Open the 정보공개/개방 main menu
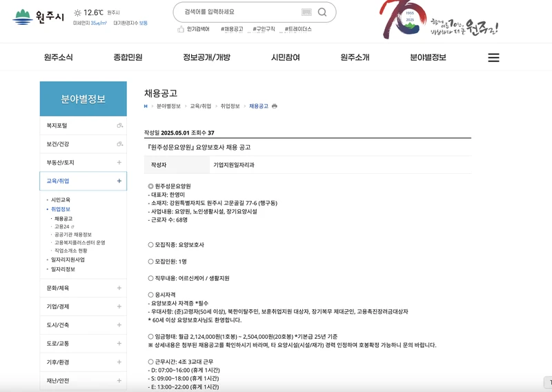The width and height of the screenshot is (552, 392). pos(206,57)
